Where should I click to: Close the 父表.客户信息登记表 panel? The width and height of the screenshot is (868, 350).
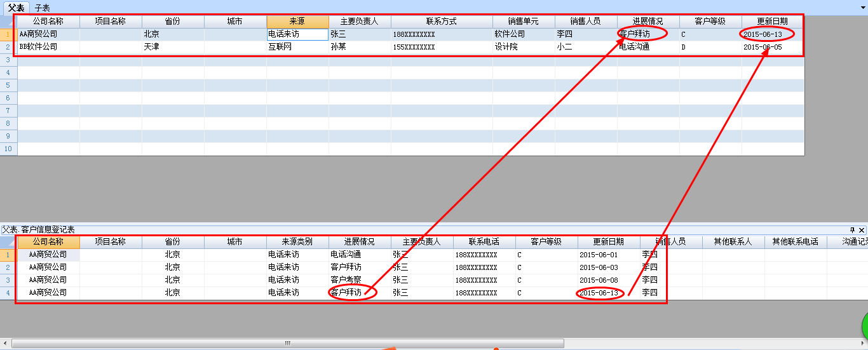[x=862, y=230]
